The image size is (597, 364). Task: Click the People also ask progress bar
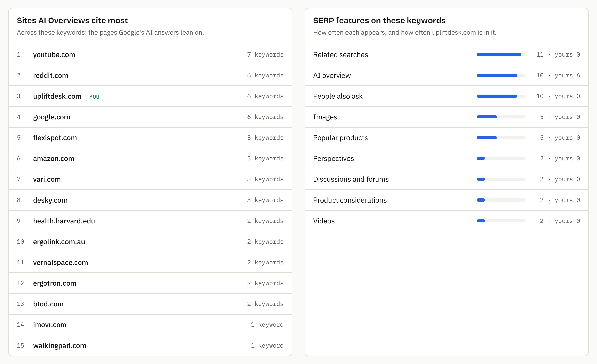point(501,96)
